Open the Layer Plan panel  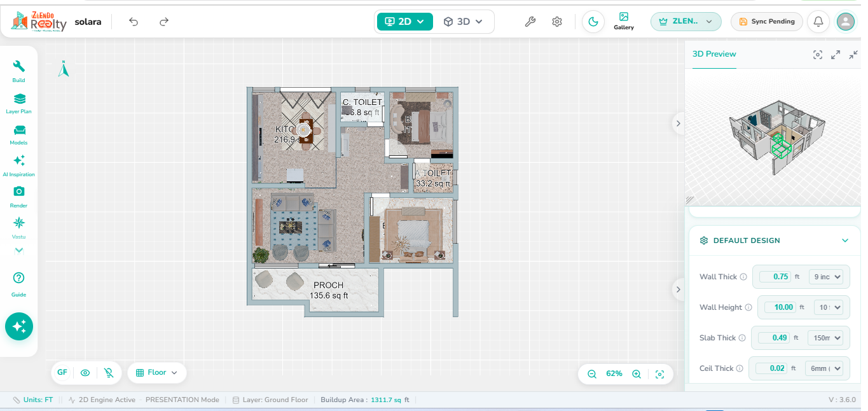tap(18, 103)
